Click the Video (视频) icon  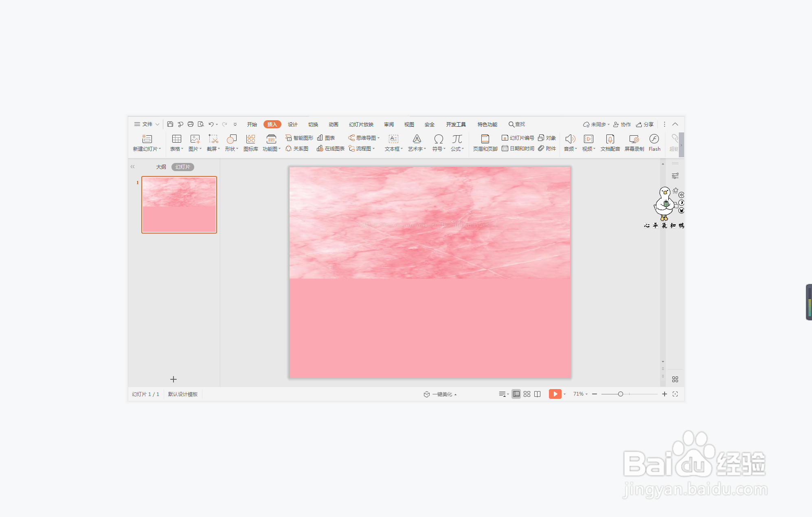click(x=588, y=139)
